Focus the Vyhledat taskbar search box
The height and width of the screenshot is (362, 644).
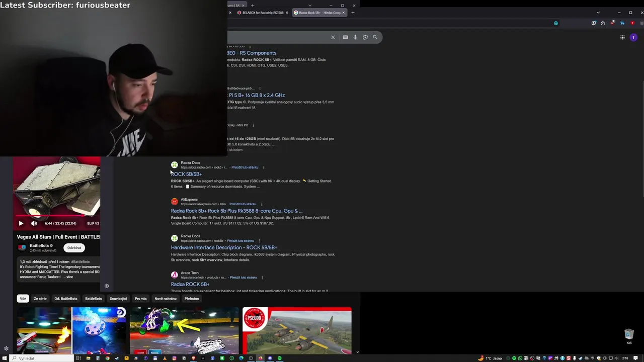40,358
